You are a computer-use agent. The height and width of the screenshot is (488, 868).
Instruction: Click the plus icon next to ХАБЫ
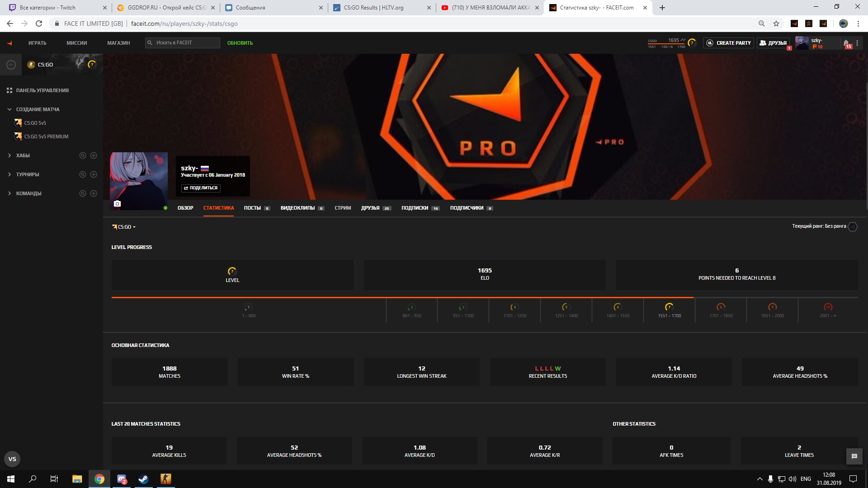(x=94, y=155)
